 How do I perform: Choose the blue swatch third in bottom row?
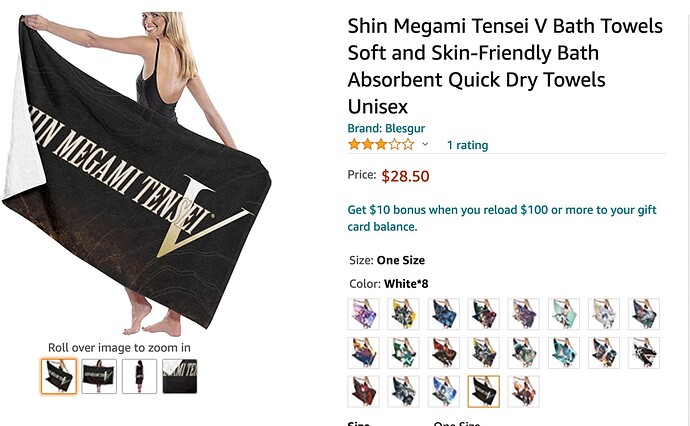(x=444, y=391)
